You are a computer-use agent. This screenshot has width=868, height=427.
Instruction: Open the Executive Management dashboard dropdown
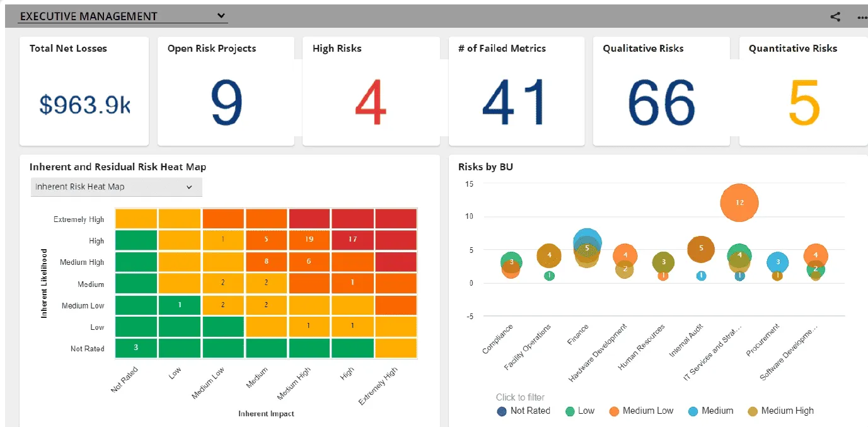click(x=124, y=16)
